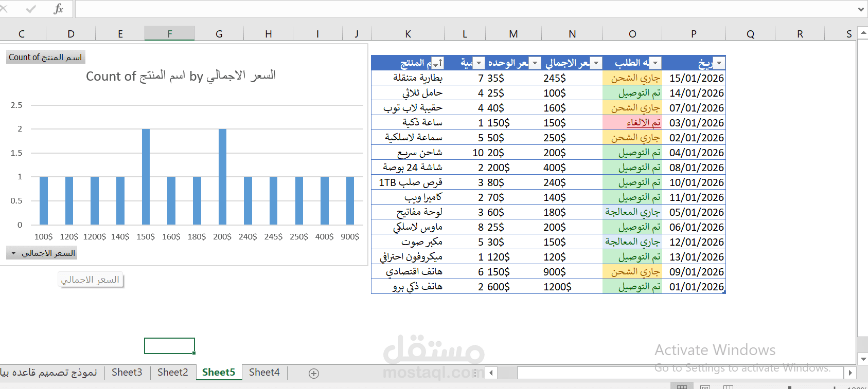Viewport: 868px width, 389px height.
Task: Select the Sheet5 tab
Action: 219,372
